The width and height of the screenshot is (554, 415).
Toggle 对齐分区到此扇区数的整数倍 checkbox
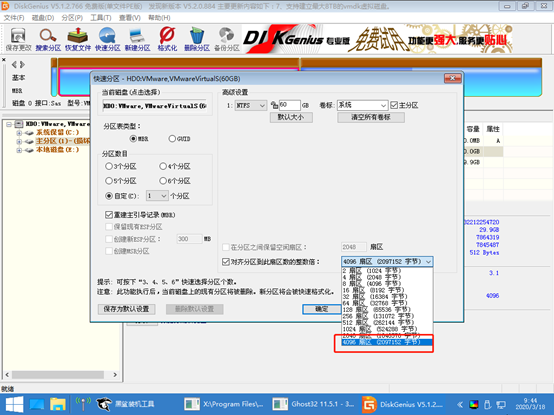pyautogui.click(x=226, y=262)
